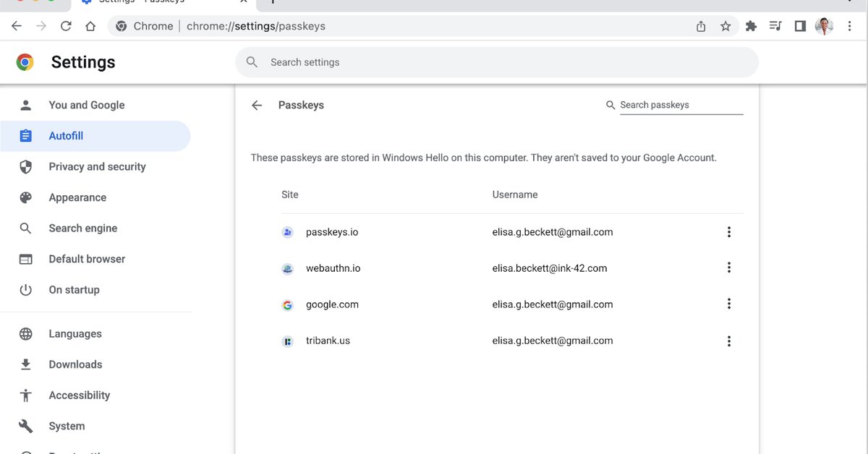Click the shield icon beside Privacy and security
Viewport: 868px width, 454px height.
26,166
